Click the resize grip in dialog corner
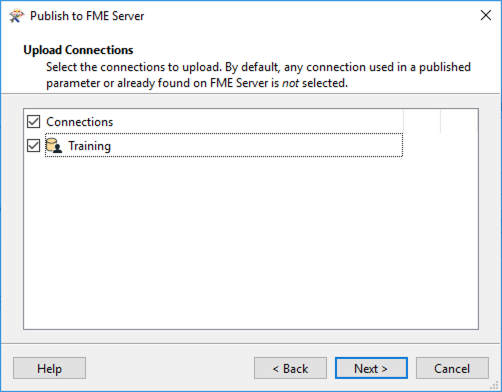 point(495,385)
